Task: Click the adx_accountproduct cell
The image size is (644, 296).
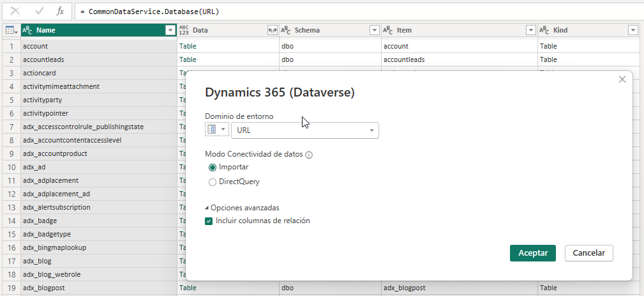Action: coord(98,154)
